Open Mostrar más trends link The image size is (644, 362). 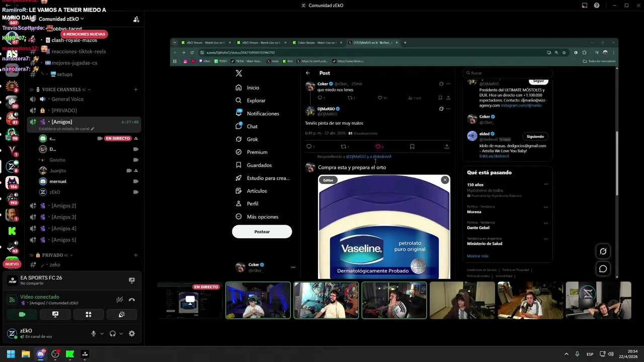click(x=477, y=256)
